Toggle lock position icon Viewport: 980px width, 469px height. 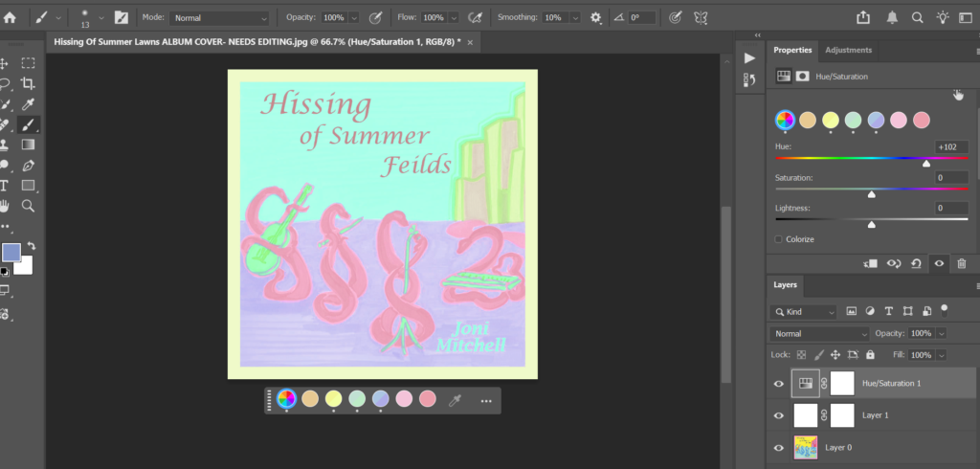[835, 354]
